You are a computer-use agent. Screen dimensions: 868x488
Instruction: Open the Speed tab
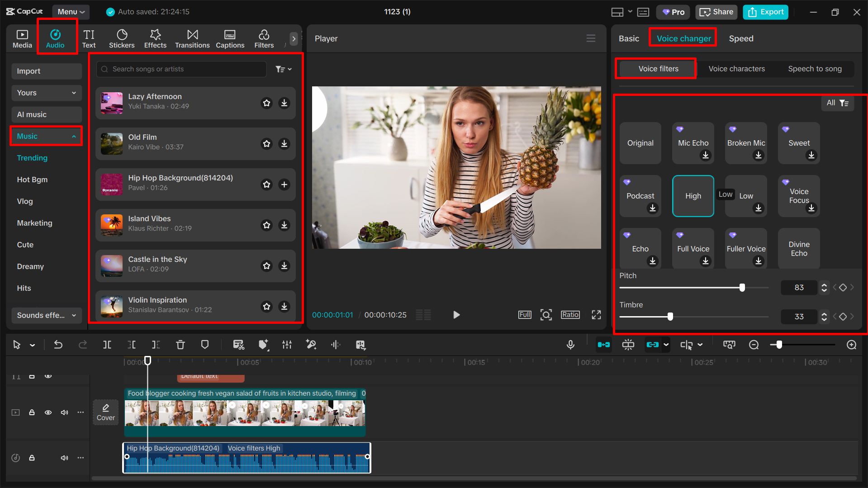pyautogui.click(x=741, y=38)
